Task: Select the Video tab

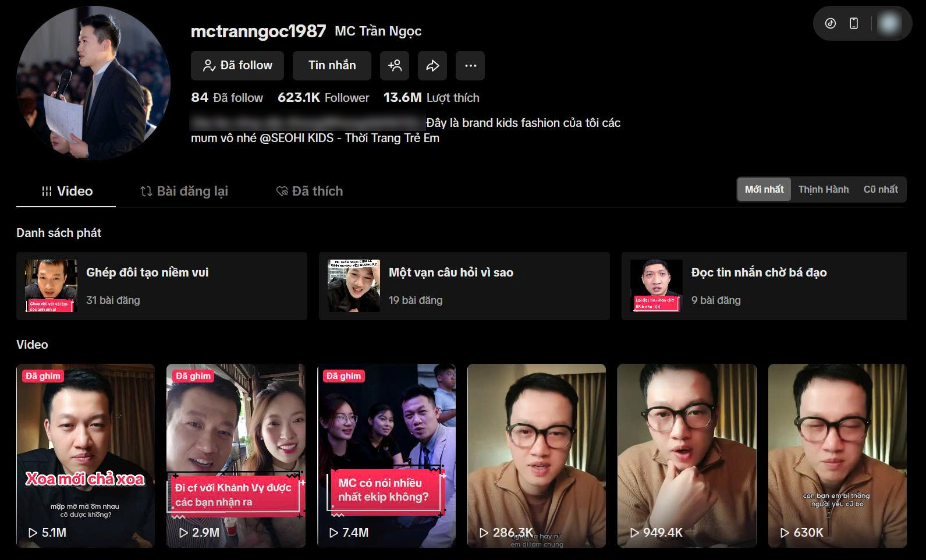Action: click(66, 192)
